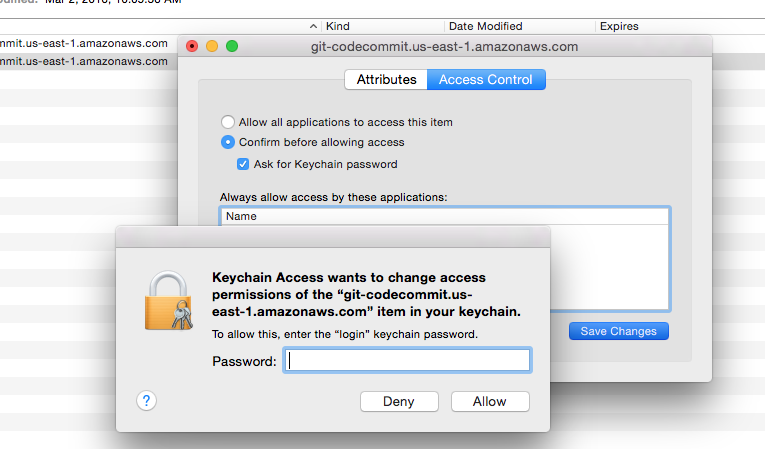Screen dimensions: 765x449
Task: Sort by Date Modified column header
Action: (485, 26)
